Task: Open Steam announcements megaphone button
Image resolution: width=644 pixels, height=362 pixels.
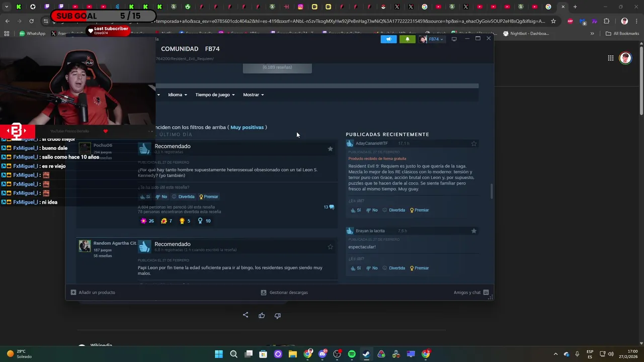Action: 388,39
